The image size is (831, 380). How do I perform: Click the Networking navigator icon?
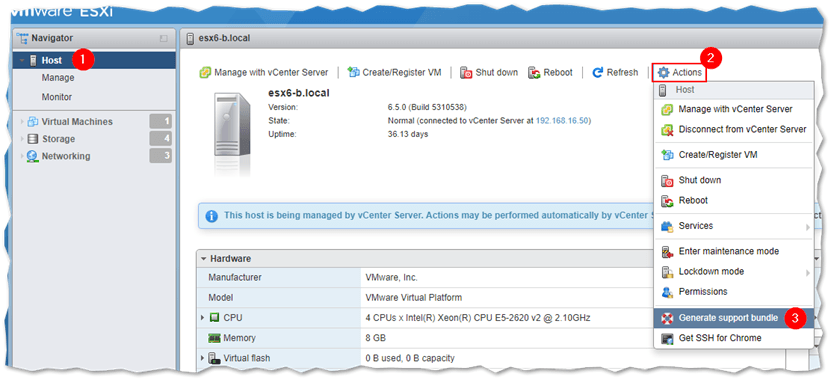coord(33,156)
